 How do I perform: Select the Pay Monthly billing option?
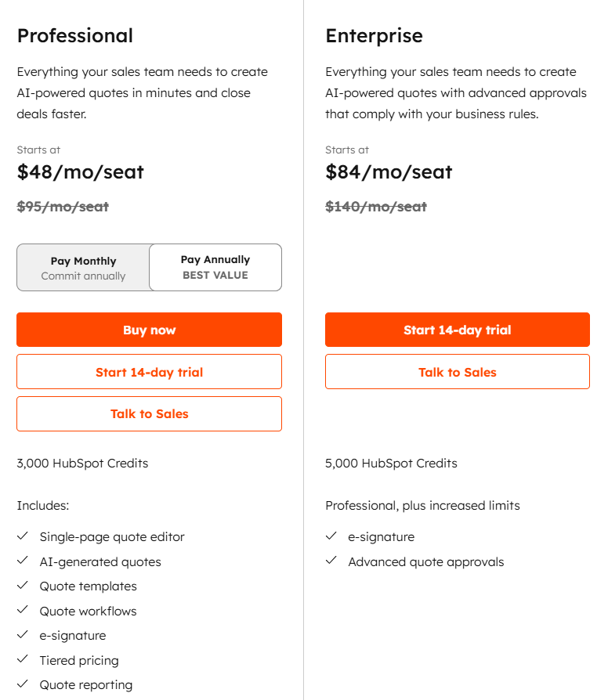(x=83, y=268)
